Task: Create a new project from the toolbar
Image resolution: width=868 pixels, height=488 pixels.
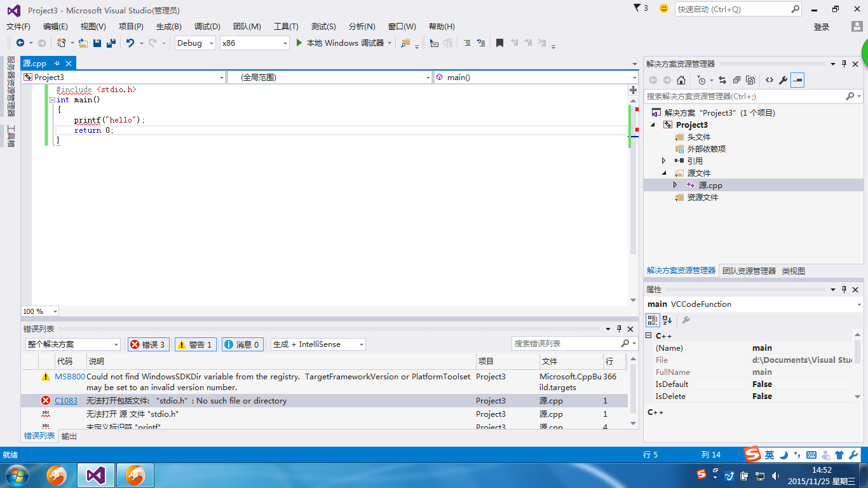Action: point(61,43)
